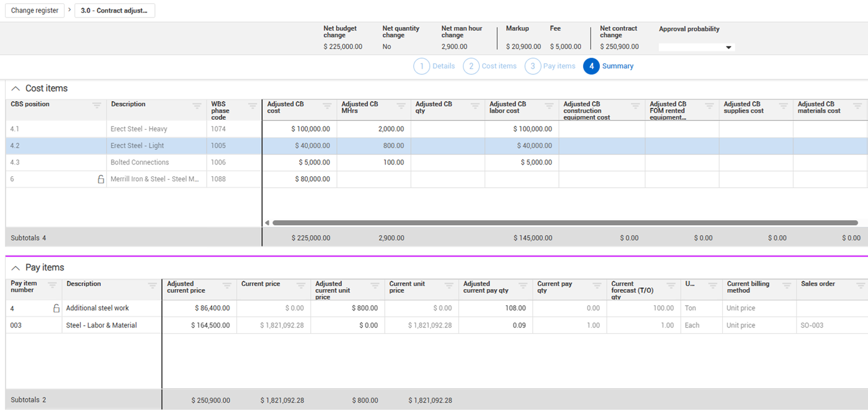The image size is (868, 410).
Task: Click filter icon on CBS position column
Action: pyautogui.click(x=97, y=105)
